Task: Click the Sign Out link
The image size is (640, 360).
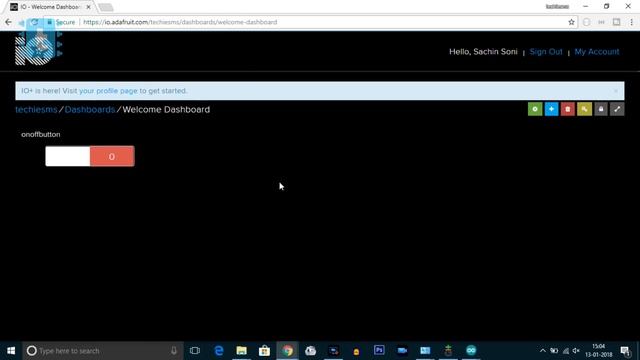Action: pyautogui.click(x=546, y=52)
